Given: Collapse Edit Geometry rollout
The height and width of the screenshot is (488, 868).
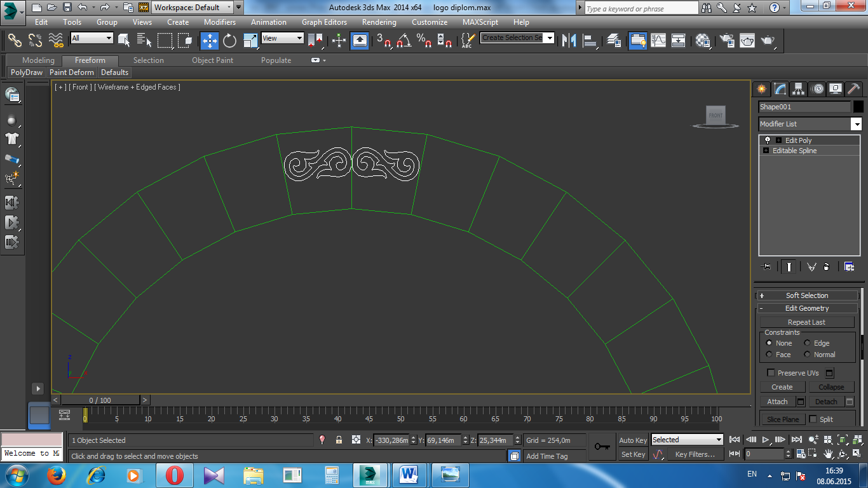Looking at the screenshot, I should click(x=807, y=308).
